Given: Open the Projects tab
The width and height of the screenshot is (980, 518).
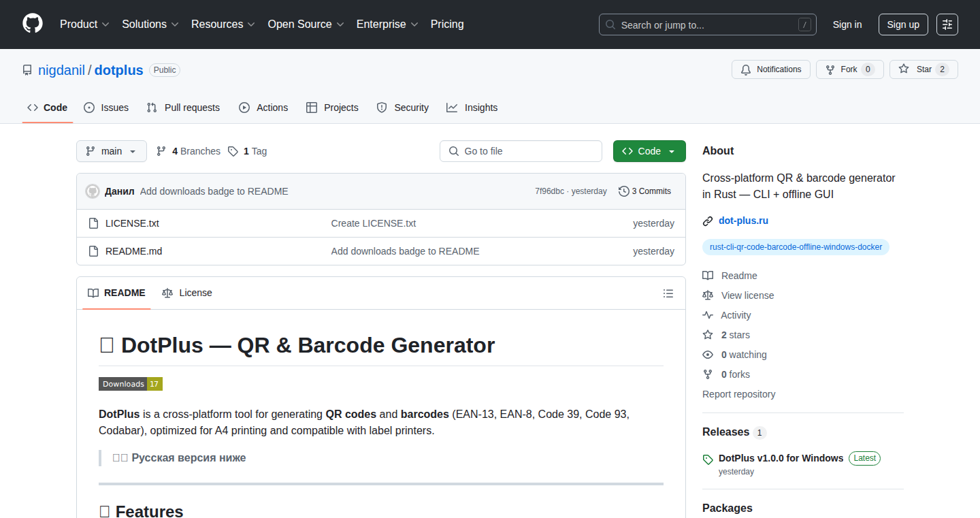Looking at the screenshot, I should (332, 108).
